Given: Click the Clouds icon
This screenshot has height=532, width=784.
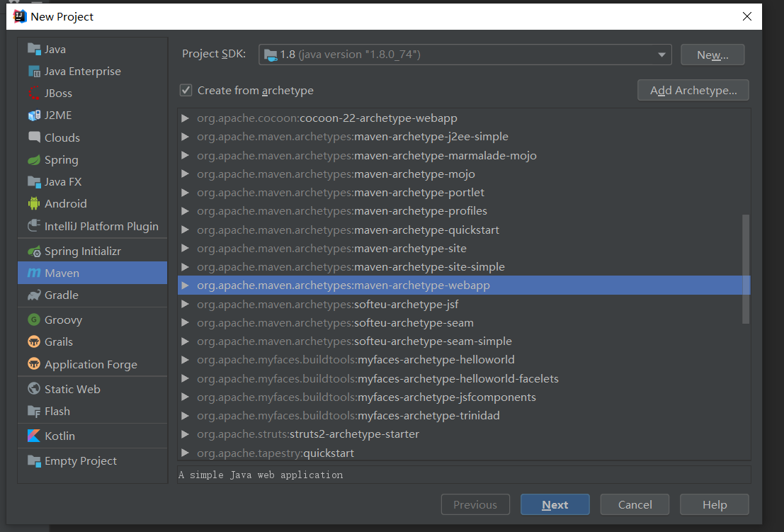Looking at the screenshot, I should point(34,137).
